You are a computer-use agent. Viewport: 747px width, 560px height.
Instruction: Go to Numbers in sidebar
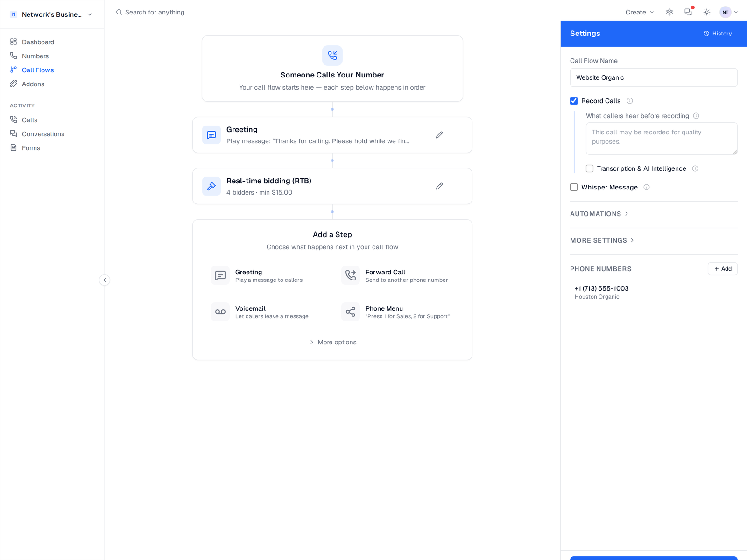[x=35, y=56]
